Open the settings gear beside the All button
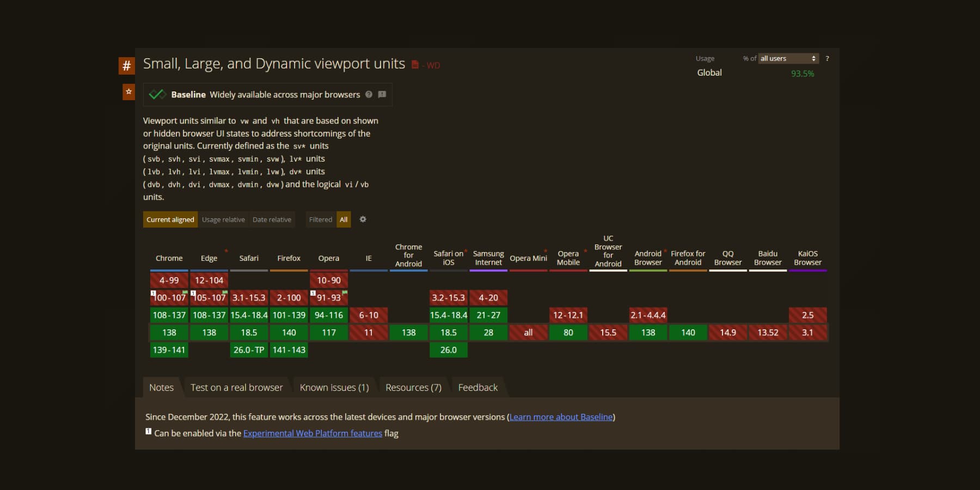Image resolution: width=980 pixels, height=490 pixels. [363, 219]
